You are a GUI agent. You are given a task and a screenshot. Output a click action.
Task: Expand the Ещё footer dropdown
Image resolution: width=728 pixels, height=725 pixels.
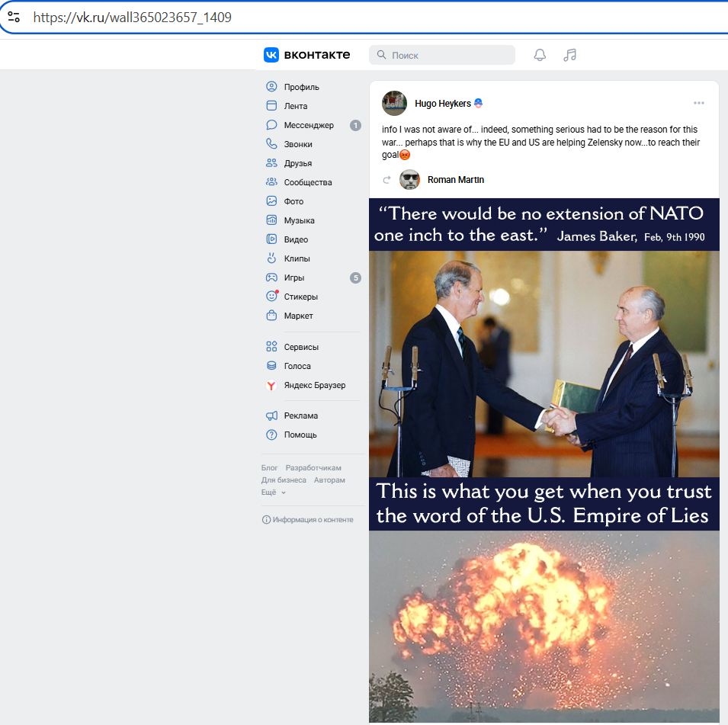tap(274, 492)
